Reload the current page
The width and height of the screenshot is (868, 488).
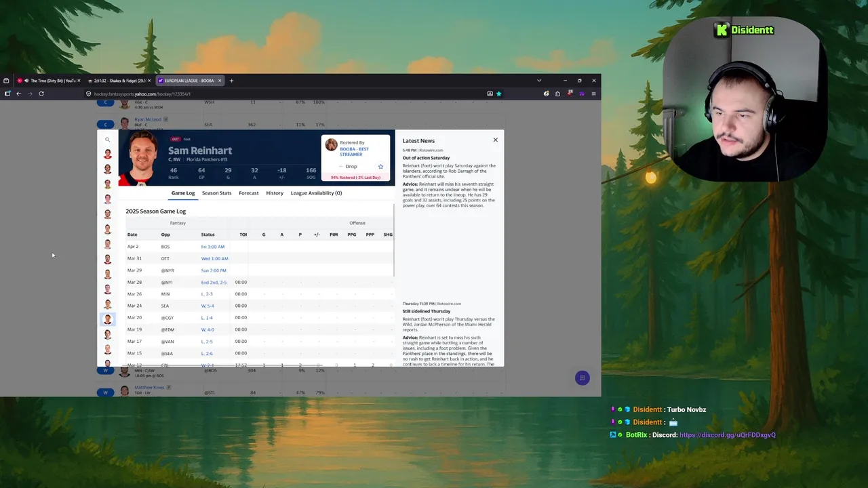tap(41, 94)
